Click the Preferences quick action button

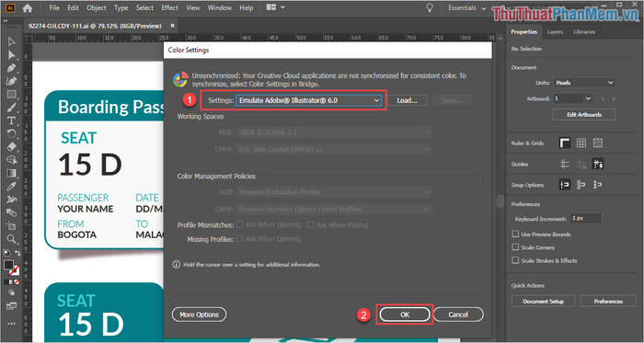pyautogui.click(x=608, y=301)
